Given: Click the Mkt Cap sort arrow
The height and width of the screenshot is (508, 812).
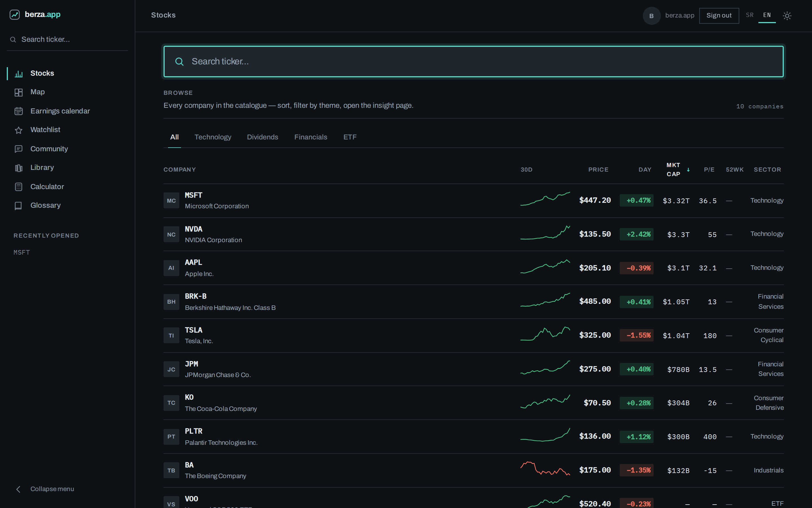Looking at the screenshot, I should (x=688, y=170).
